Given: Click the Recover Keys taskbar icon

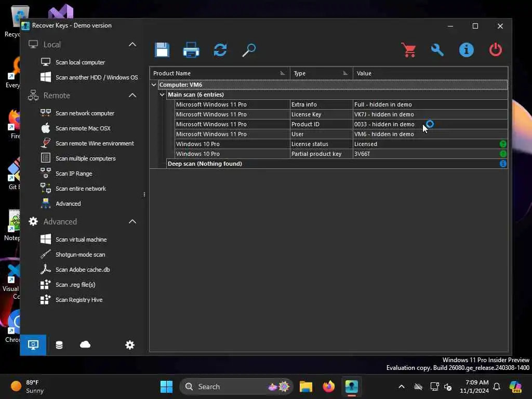Looking at the screenshot, I should [x=352, y=387].
